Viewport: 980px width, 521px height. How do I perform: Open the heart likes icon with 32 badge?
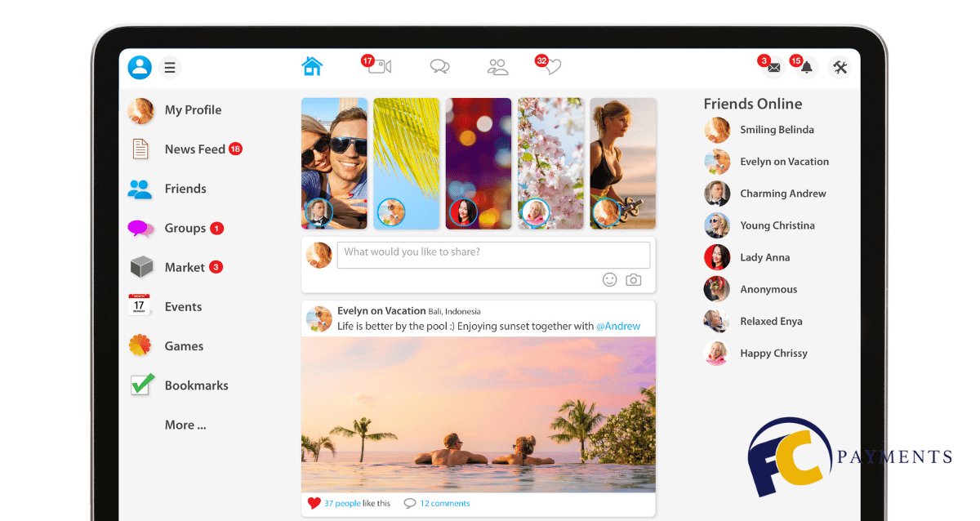552,67
